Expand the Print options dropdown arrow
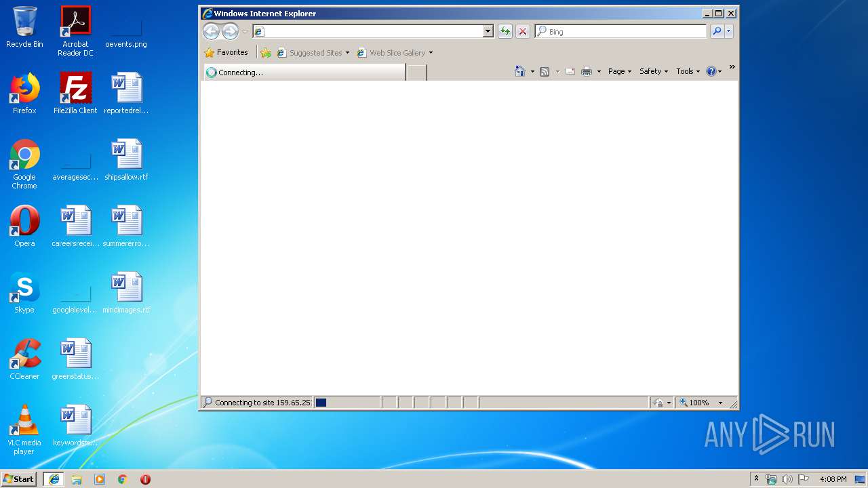Viewport: 868px width, 488px height. point(599,71)
